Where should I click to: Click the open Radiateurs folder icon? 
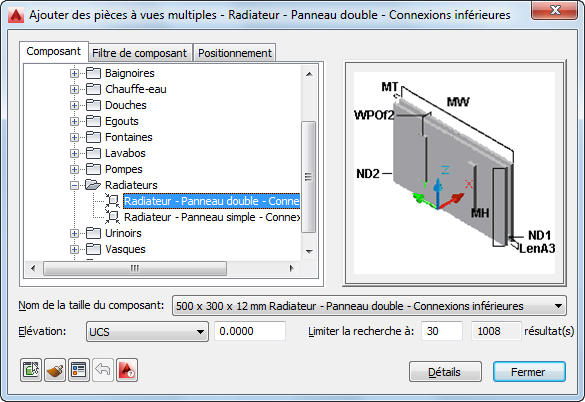tap(93, 185)
